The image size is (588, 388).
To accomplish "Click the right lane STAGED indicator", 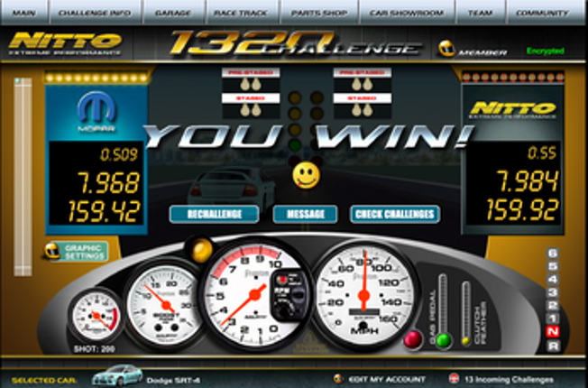I will point(363,106).
